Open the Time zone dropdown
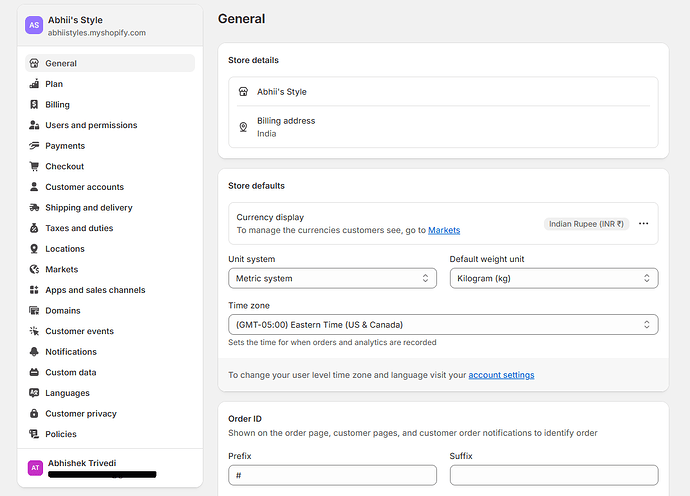 (443, 325)
